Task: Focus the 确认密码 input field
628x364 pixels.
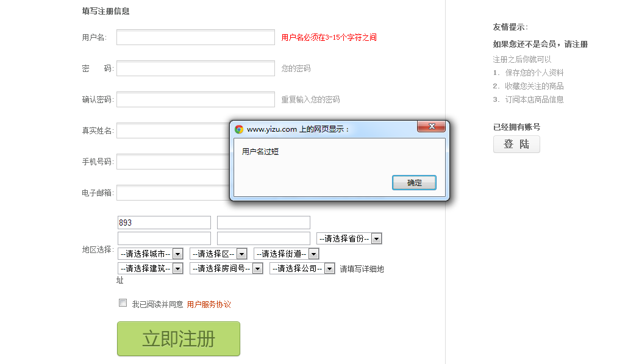Action: [x=196, y=99]
